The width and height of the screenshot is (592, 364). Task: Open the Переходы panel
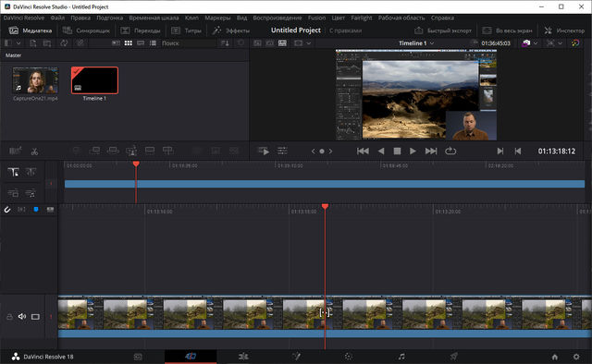point(141,30)
